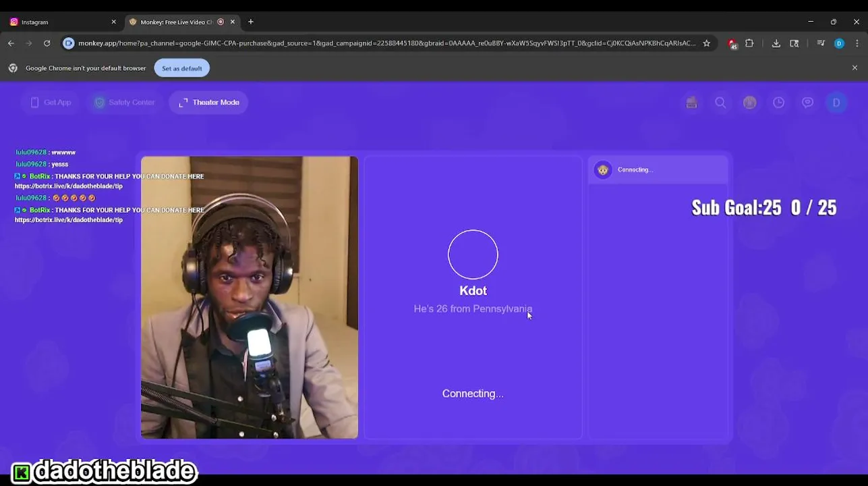The height and width of the screenshot is (486, 868).
Task: Open the history clock icon
Action: tap(778, 103)
